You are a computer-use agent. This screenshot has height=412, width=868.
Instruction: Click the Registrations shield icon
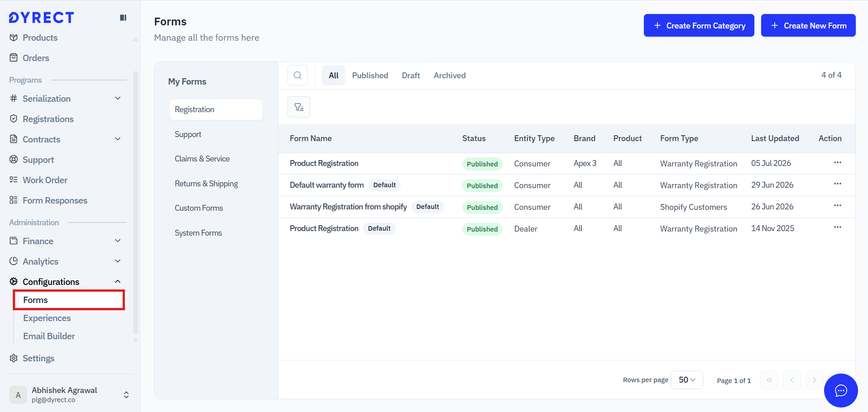(14, 119)
